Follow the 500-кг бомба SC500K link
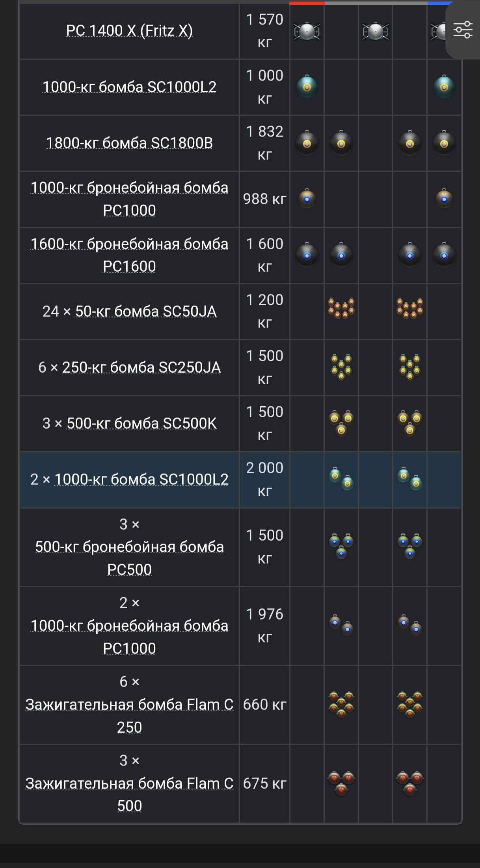 (x=142, y=423)
